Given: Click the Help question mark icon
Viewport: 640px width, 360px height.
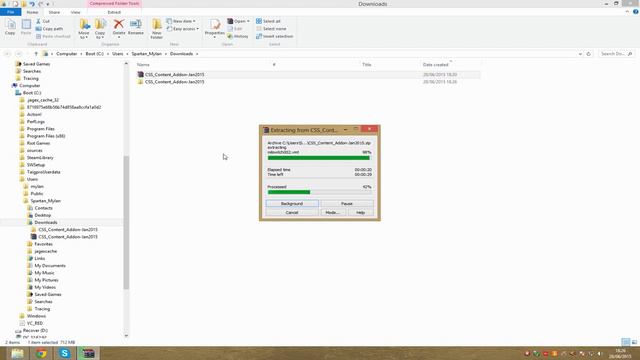Looking at the screenshot, I should [x=636, y=12].
